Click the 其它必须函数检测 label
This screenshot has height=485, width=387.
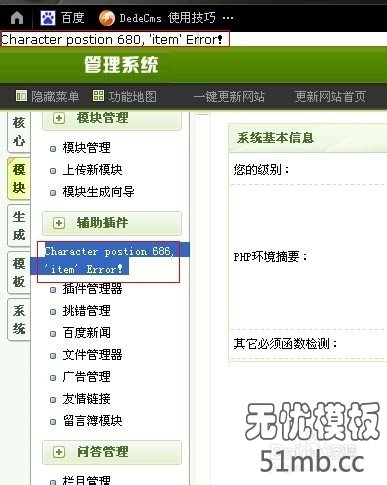click(285, 343)
